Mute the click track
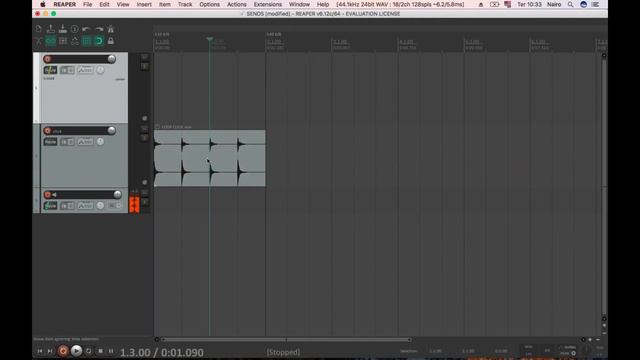This screenshot has width=640, height=360. (144, 129)
